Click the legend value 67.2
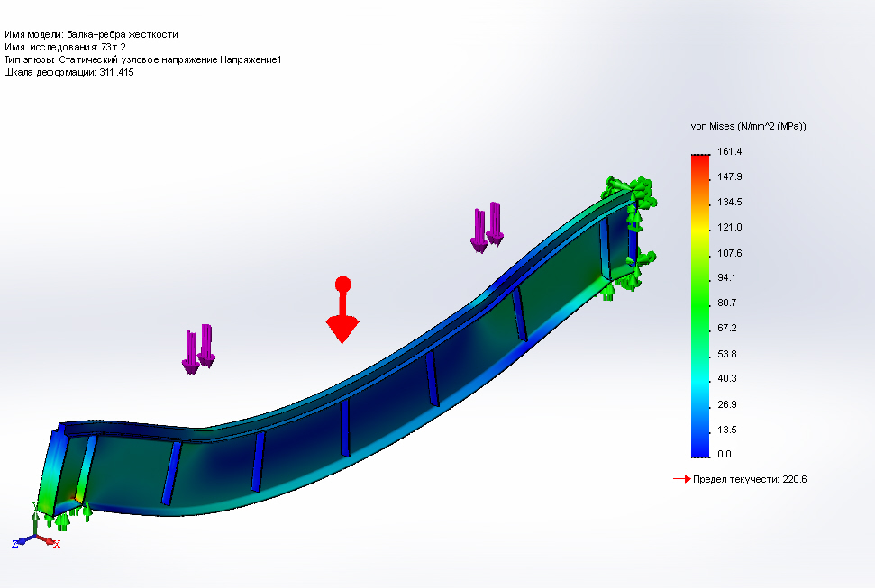This screenshot has width=875, height=588. pyautogui.click(x=726, y=328)
